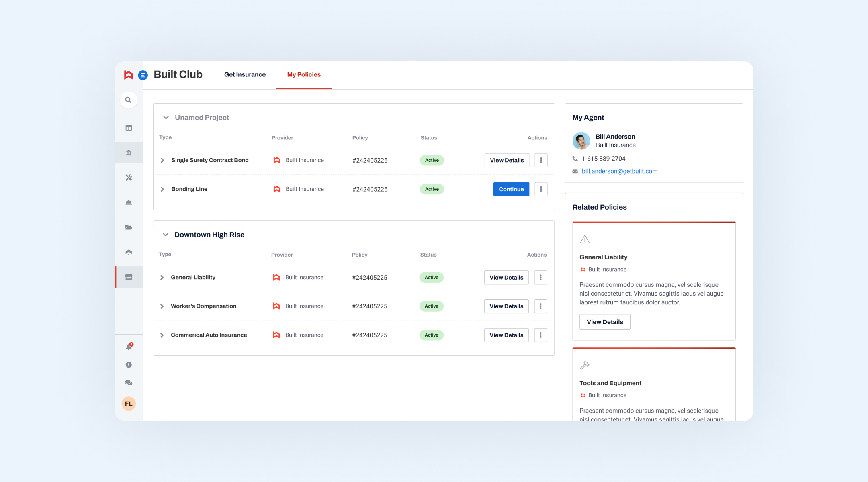
Task: Expand the Worker's Compensation row
Action: click(162, 306)
